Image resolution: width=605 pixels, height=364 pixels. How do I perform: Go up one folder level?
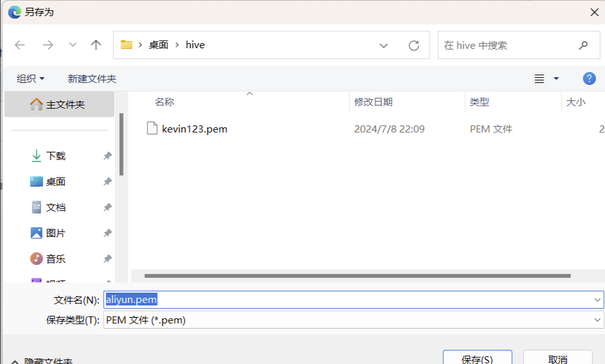coord(96,45)
